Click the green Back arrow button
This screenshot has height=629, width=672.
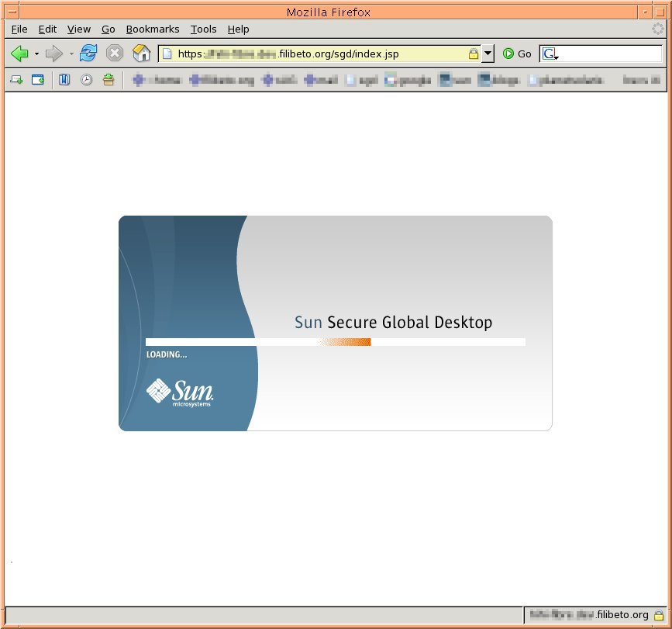point(19,54)
